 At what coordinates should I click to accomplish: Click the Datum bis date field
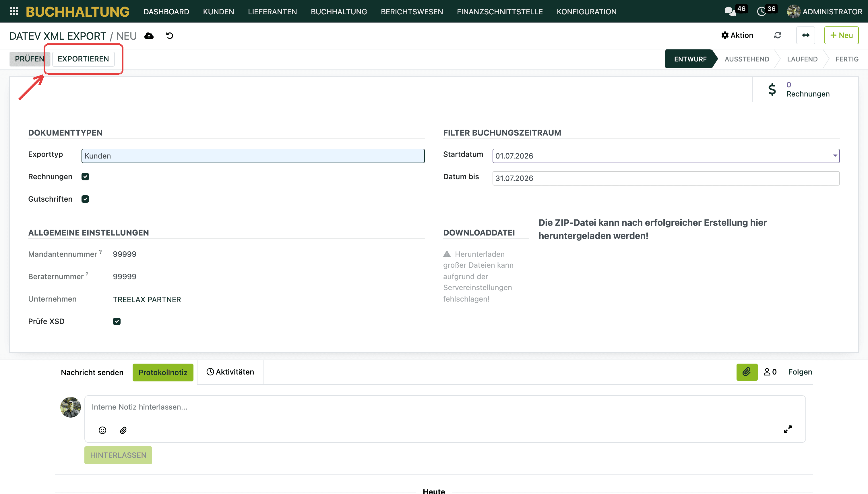(666, 178)
